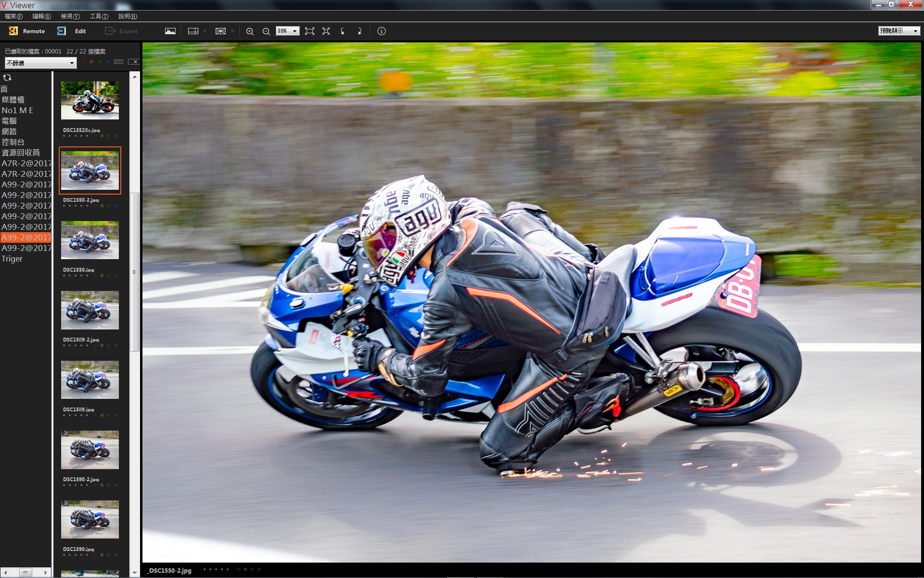Zoom in with the magnifier plus icon
The height and width of the screenshot is (578, 924).
[x=250, y=31]
